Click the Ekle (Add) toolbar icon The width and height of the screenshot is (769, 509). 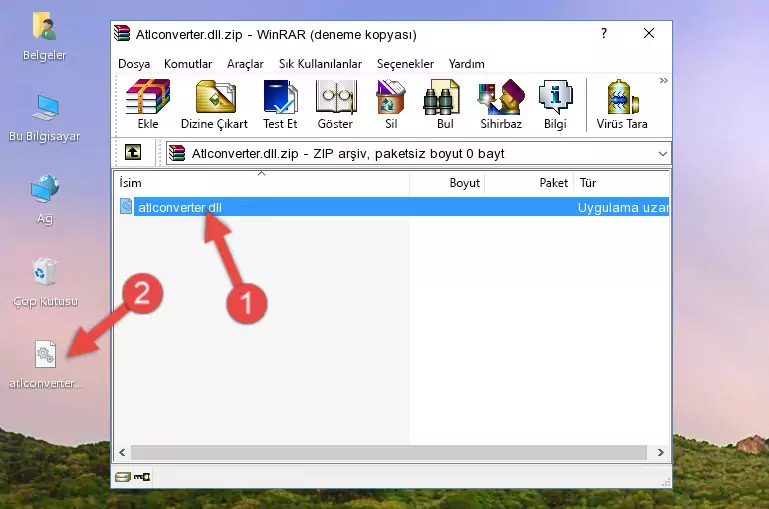click(148, 104)
